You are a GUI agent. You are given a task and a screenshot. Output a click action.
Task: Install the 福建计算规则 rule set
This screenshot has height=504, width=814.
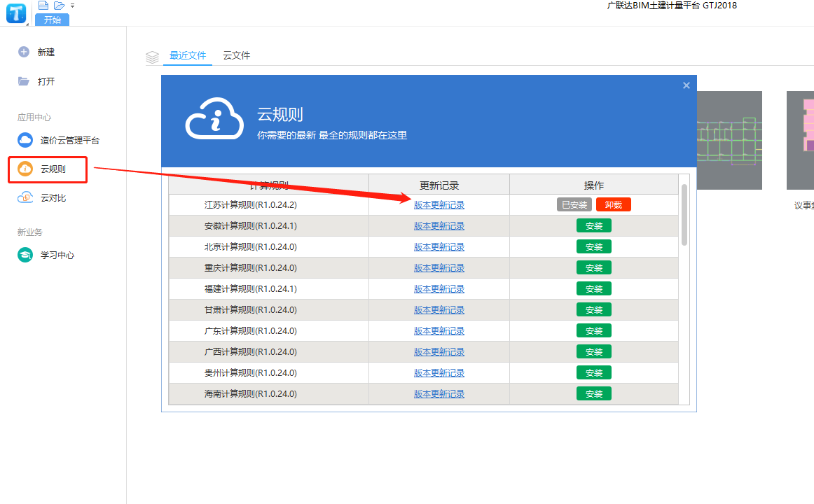click(x=594, y=289)
